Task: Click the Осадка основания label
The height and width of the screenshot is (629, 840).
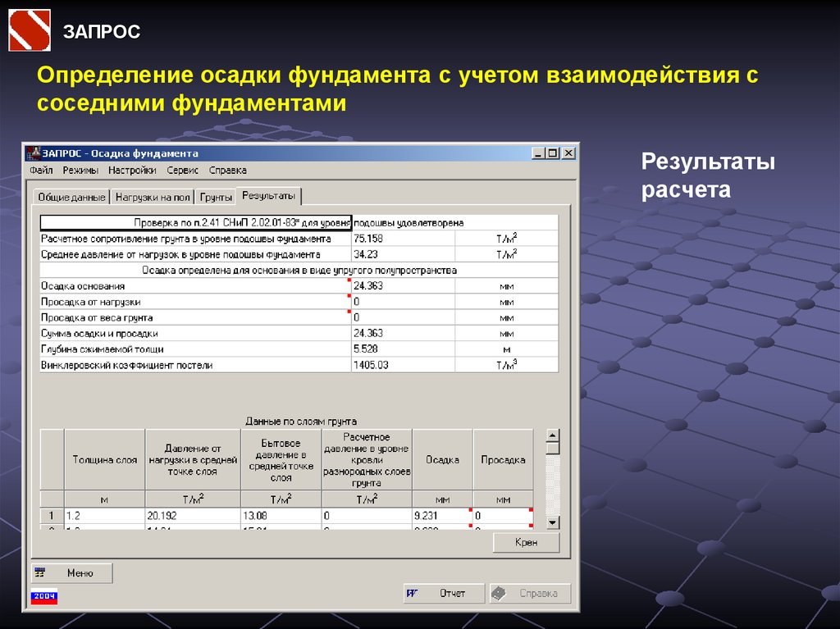Action: (83, 286)
